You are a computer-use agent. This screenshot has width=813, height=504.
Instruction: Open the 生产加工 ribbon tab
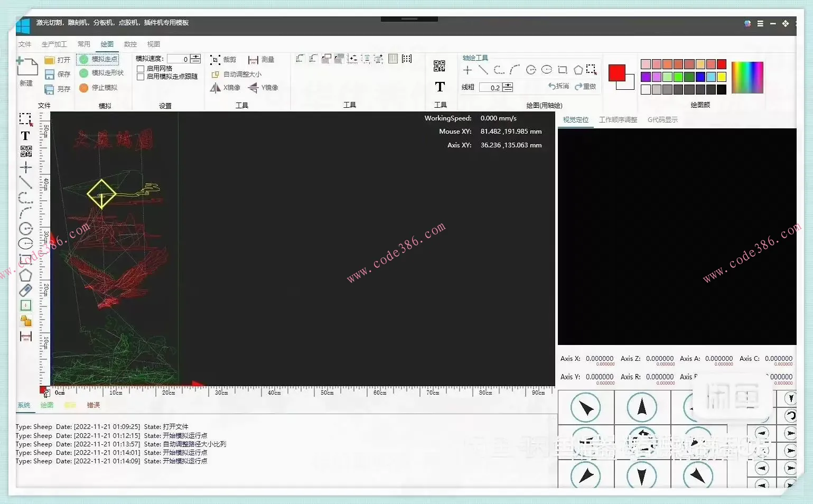[54, 44]
